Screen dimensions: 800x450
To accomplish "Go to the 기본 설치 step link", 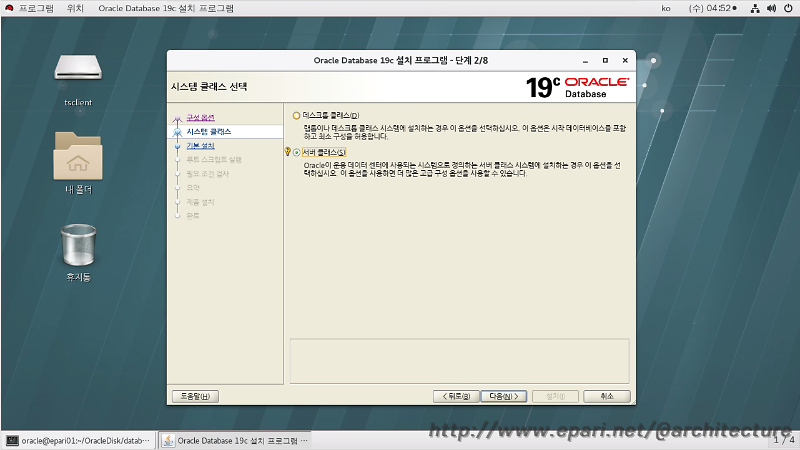I will tap(201, 146).
